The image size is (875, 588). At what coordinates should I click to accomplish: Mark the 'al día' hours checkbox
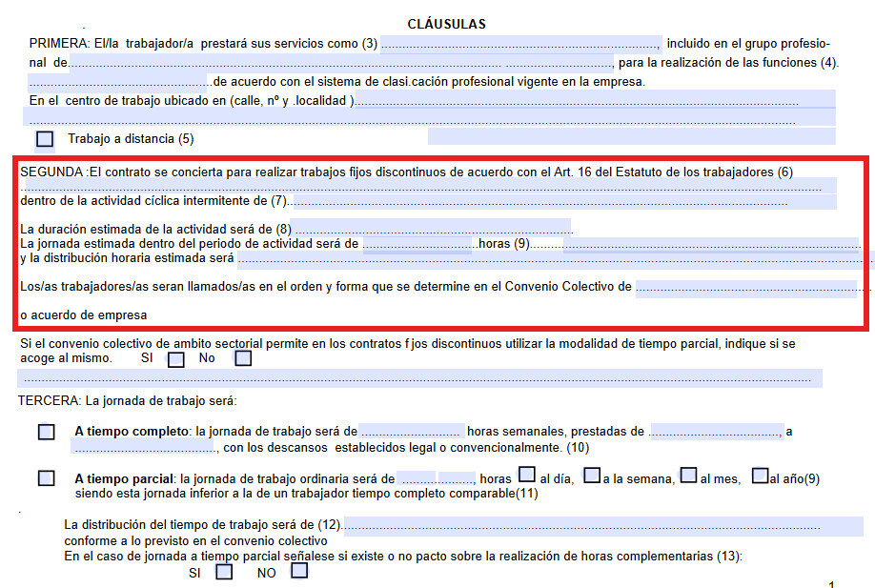pos(526,475)
